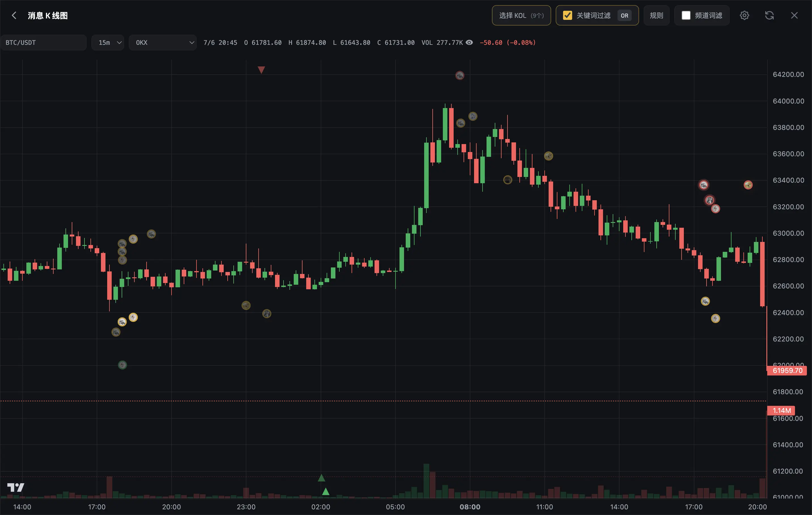Refresh the chart with the reload icon
This screenshot has height=515, width=812.
[769, 16]
